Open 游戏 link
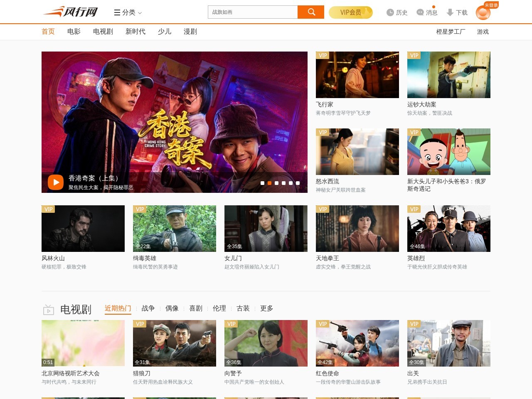 (x=483, y=32)
